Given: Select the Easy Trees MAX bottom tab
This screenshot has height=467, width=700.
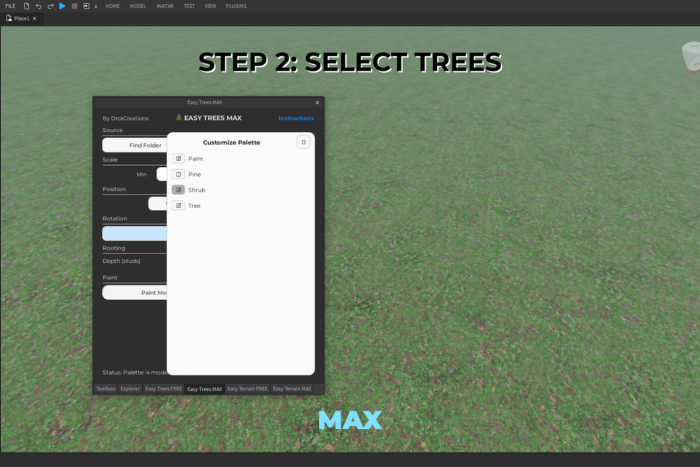Looking at the screenshot, I should pos(204,389).
